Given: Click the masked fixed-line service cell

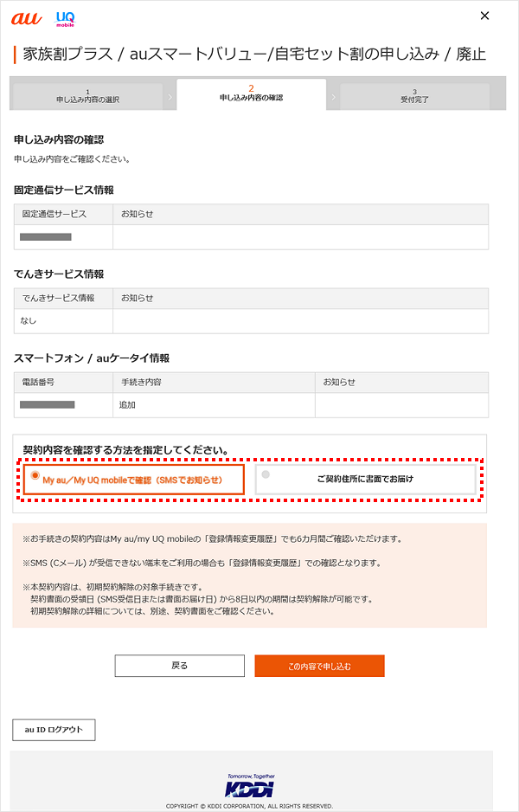Looking at the screenshot, I should (64, 237).
